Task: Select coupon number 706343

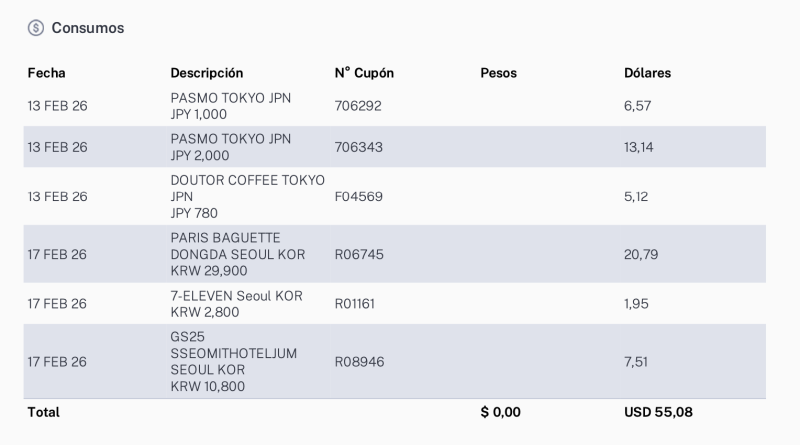Action: 358,147
